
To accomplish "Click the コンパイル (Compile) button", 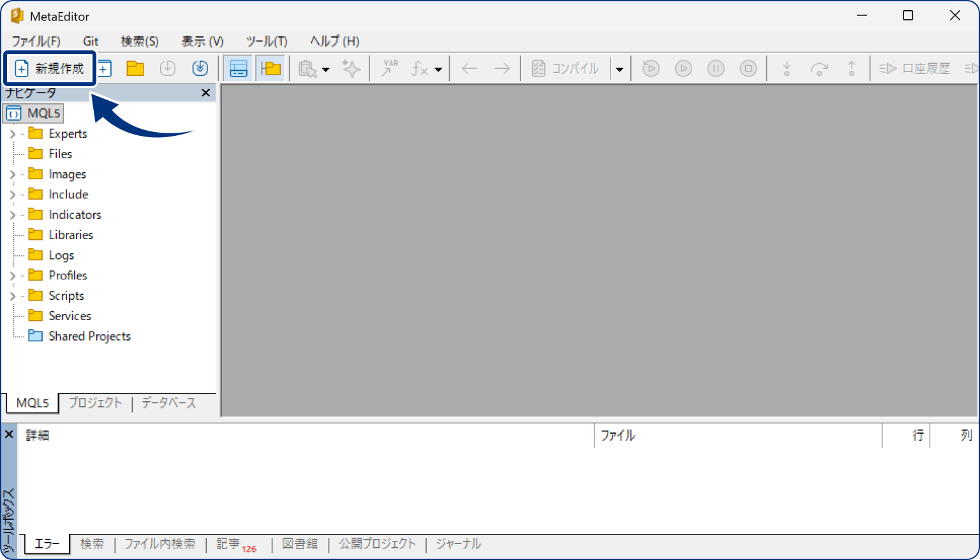I will (566, 68).
